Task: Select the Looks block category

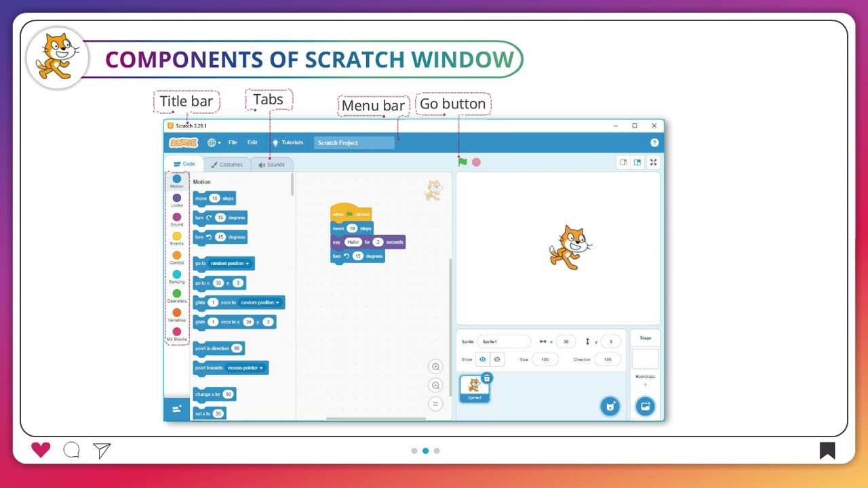Action: (176, 201)
